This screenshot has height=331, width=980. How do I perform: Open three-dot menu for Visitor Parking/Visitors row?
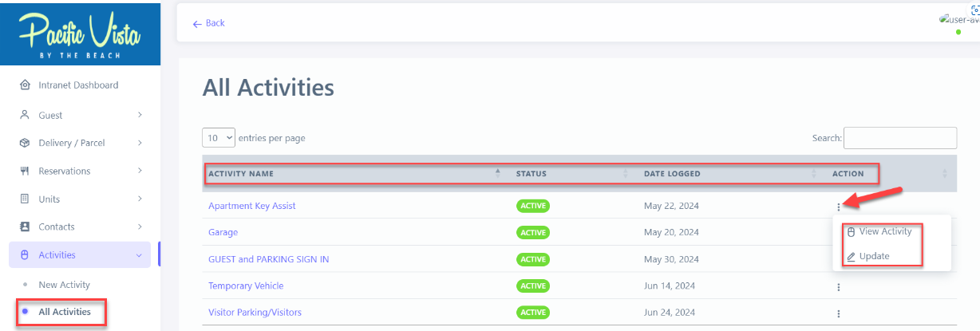(839, 313)
